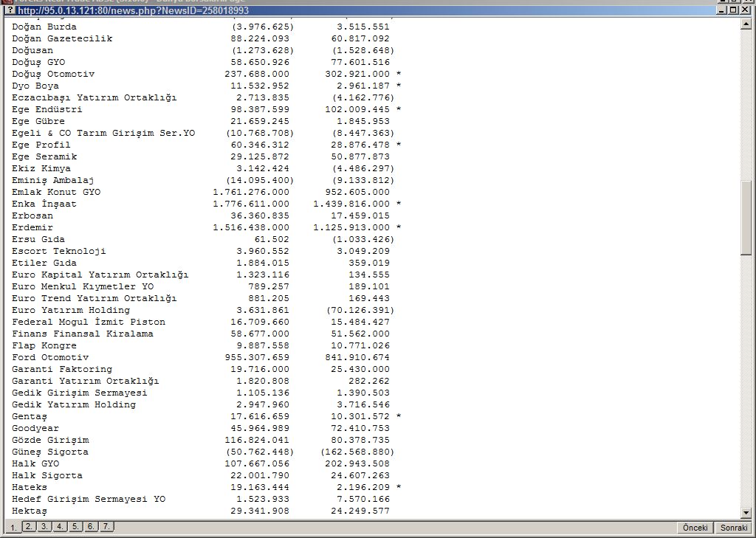Click the Garanti Faktoring row name
This screenshot has height=538, width=756.
click(x=62, y=369)
